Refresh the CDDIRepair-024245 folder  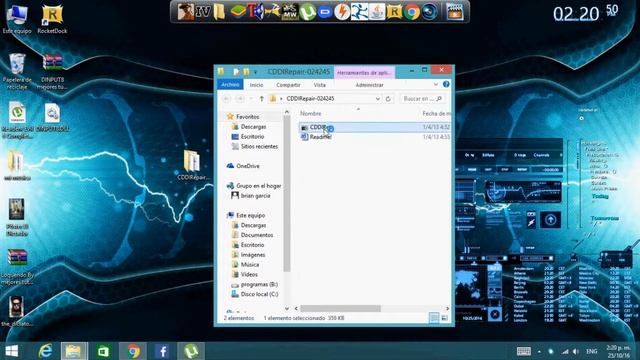pyautogui.click(x=388, y=99)
